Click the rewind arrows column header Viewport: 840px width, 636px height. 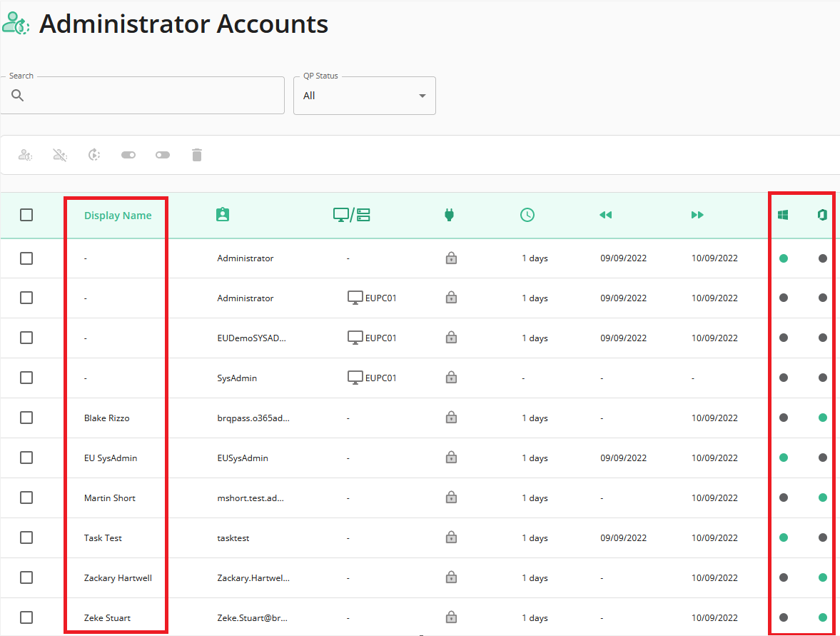click(605, 215)
